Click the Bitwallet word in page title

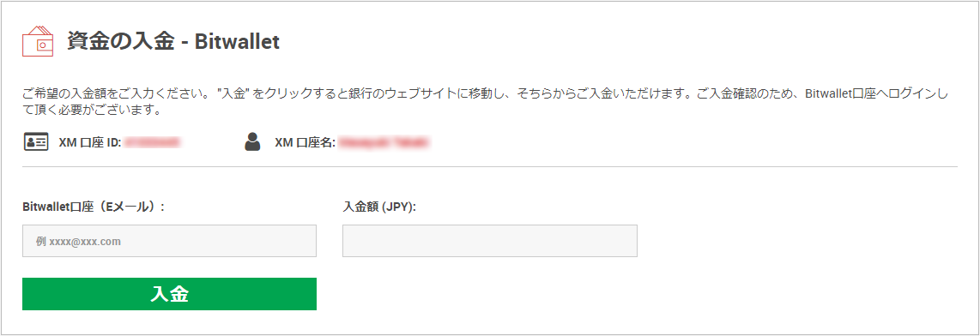237,42
